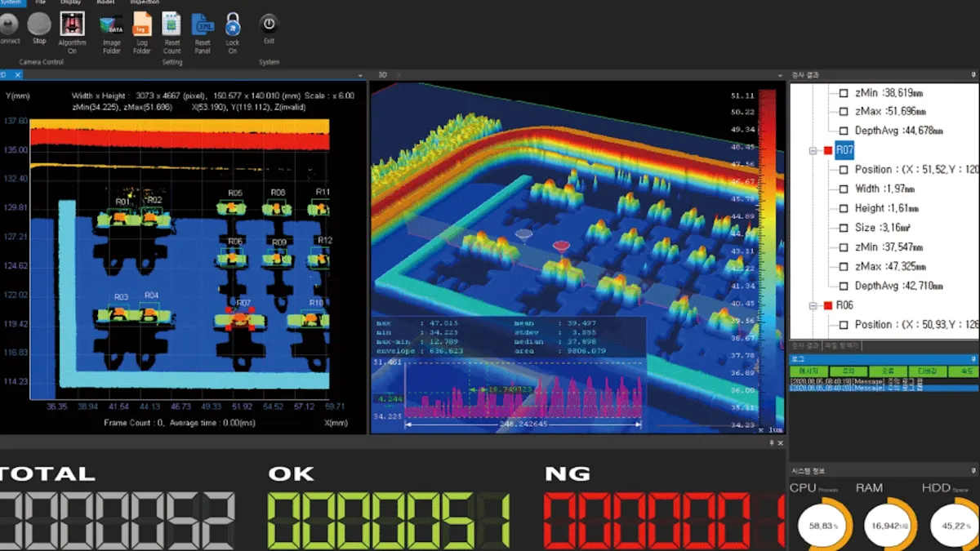The height and width of the screenshot is (551, 980).
Task: Check the Size 3,16 box
Action: click(844, 228)
